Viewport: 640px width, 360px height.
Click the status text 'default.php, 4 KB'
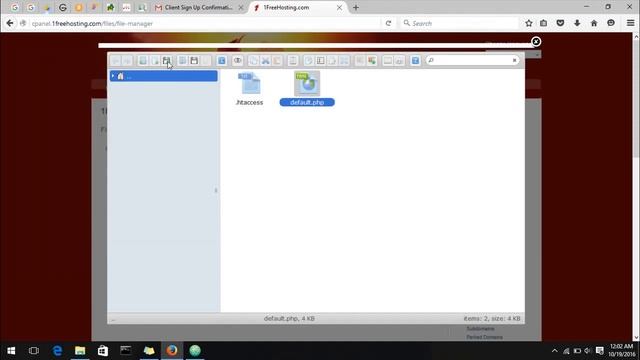point(289,318)
